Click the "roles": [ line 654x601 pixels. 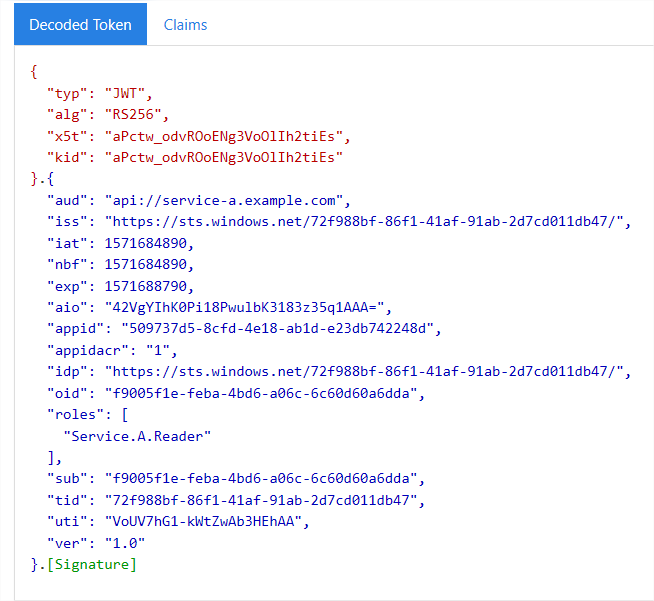pyautogui.click(x=88, y=415)
